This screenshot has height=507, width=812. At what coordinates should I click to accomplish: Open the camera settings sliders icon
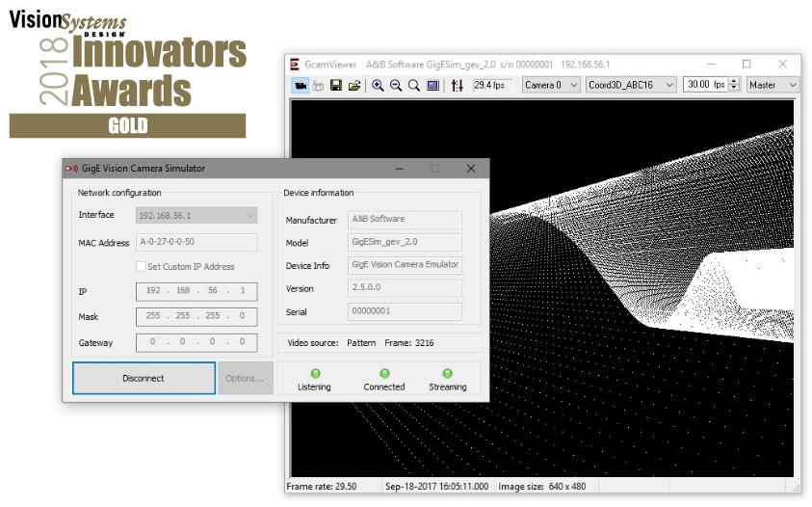(x=457, y=85)
